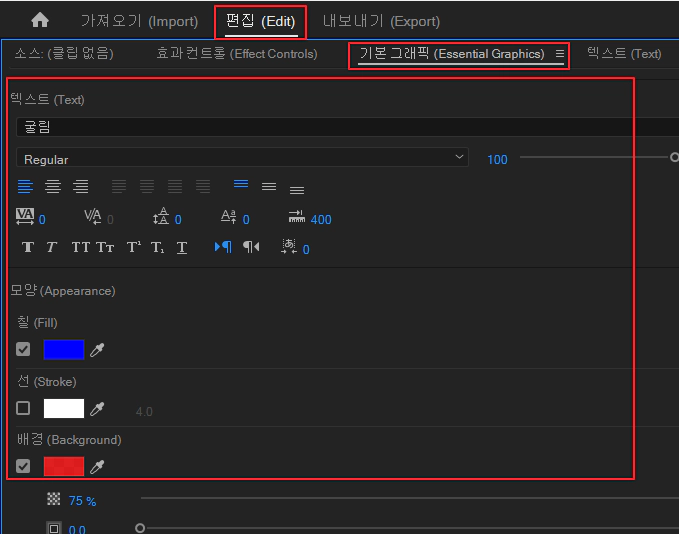The height and width of the screenshot is (534, 679).
Task: Set left-to-right text direction
Action: (223, 247)
